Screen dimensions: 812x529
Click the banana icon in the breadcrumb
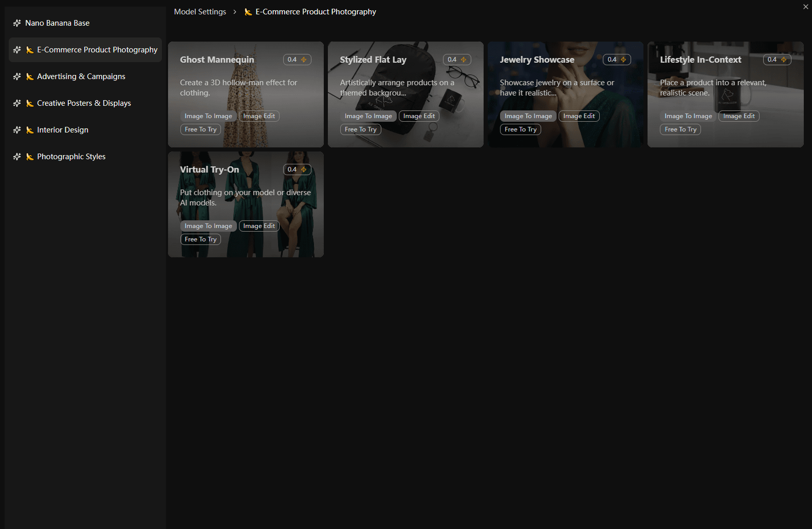point(248,12)
